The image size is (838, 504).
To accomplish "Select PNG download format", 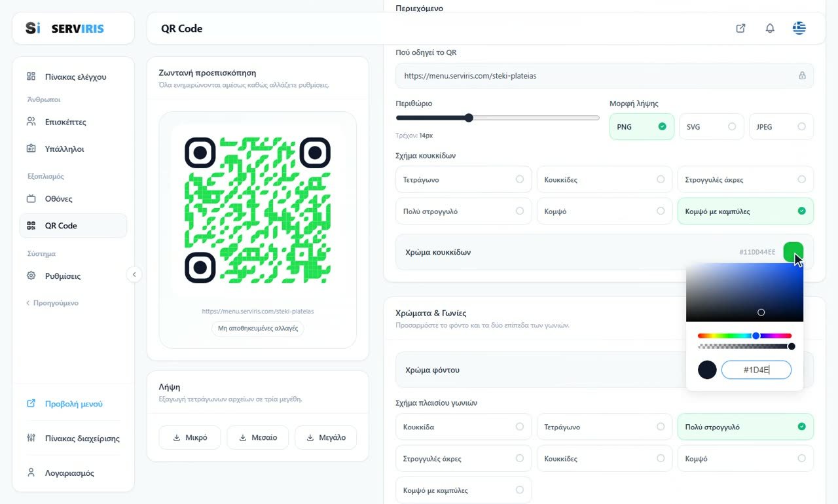I will click(642, 127).
